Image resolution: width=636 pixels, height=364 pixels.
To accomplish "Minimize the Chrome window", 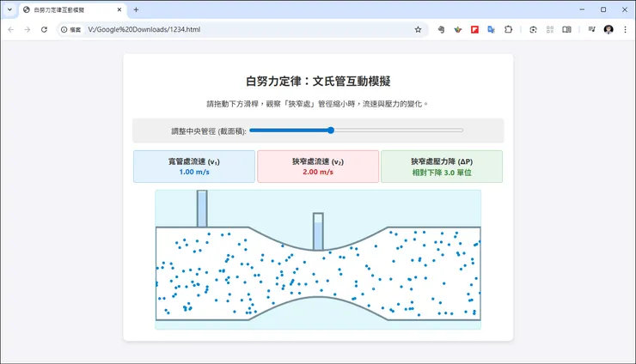I will pyautogui.click(x=582, y=9).
